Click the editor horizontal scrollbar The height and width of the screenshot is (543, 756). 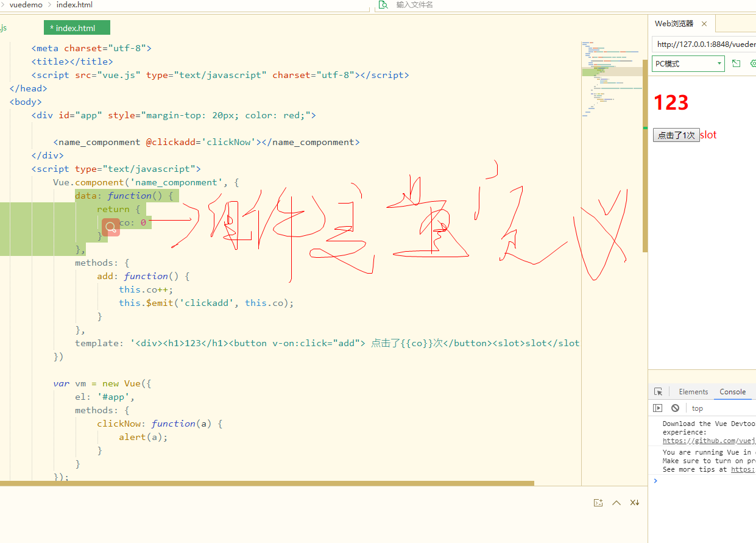pyautogui.click(x=267, y=483)
